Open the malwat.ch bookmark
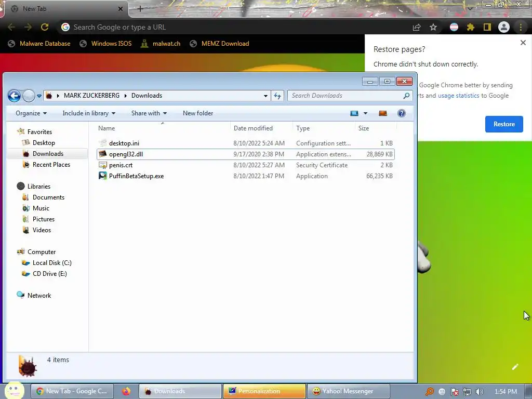This screenshot has height=399, width=532. coord(161,44)
